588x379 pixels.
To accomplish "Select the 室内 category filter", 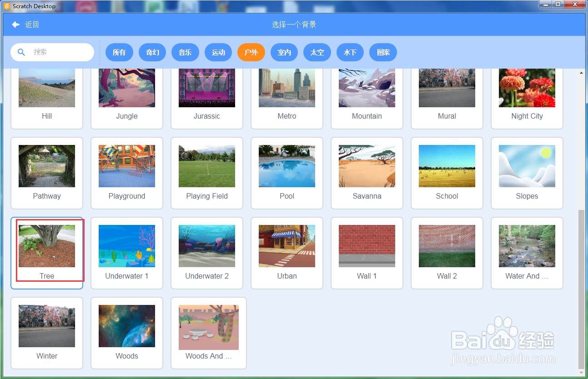I will [284, 52].
